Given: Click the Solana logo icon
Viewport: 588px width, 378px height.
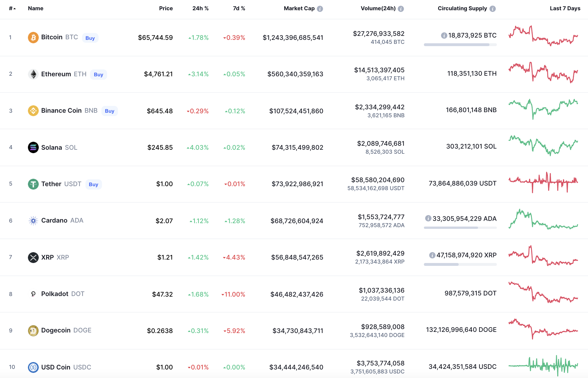Looking at the screenshot, I should pos(33,147).
